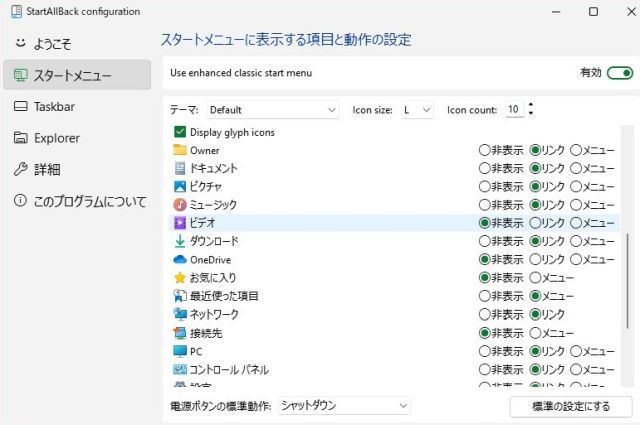Screen dimensions: 640x425
Task: Open the テーマ Default dropdown
Action: click(273, 110)
